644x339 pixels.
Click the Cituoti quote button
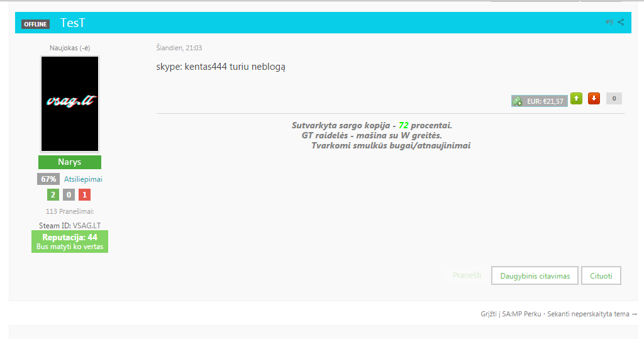point(601,275)
